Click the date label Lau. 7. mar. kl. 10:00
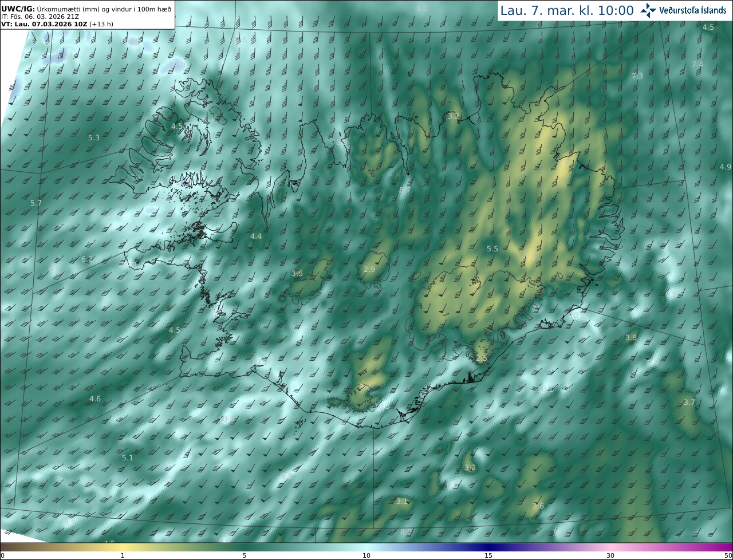 tap(567, 11)
